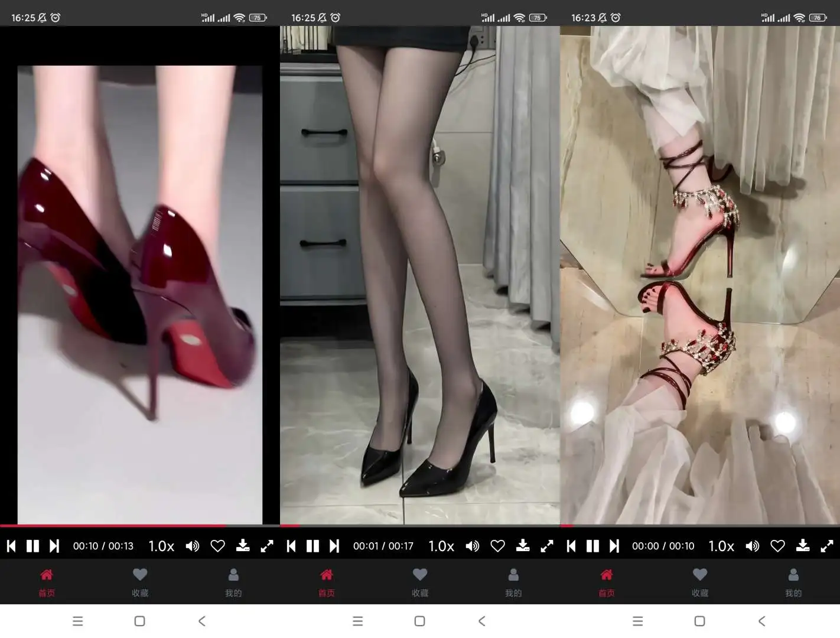Open 我的 profile tab in middle screen

tap(513, 582)
